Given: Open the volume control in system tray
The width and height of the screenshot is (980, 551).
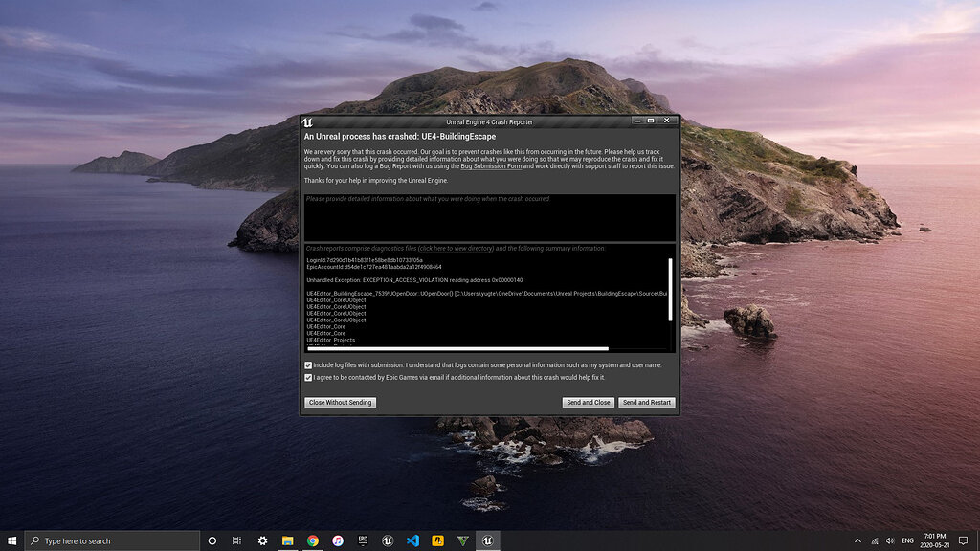Looking at the screenshot, I should point(890,541).
